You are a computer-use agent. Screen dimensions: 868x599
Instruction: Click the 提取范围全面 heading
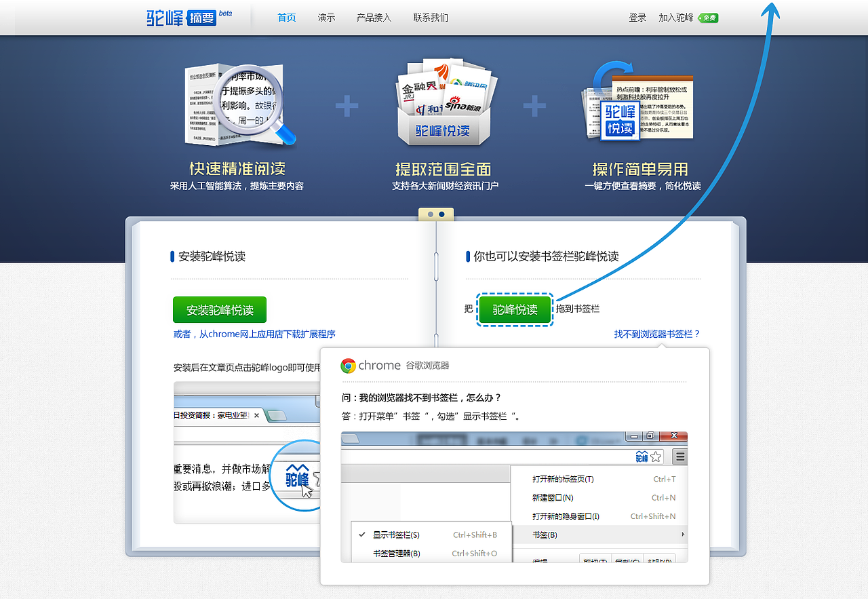pyautogui.click(x=443, y=169)
